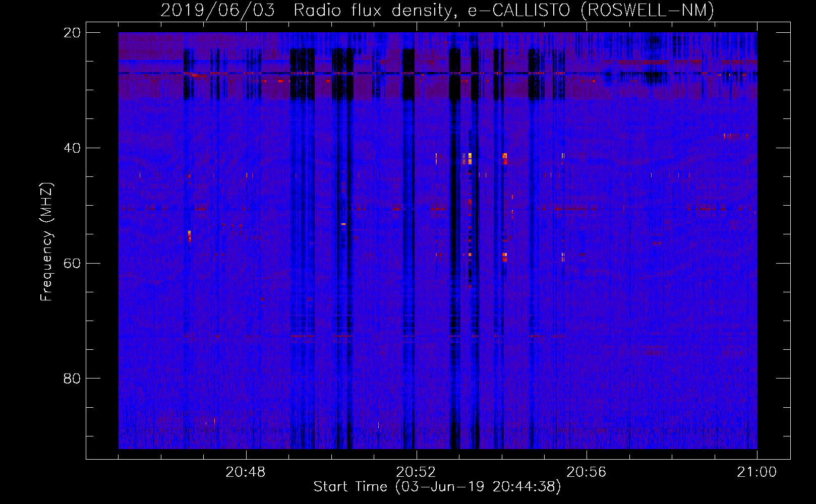
Task: Click the 20:48 time tick label
Action: tap(246, 472)
